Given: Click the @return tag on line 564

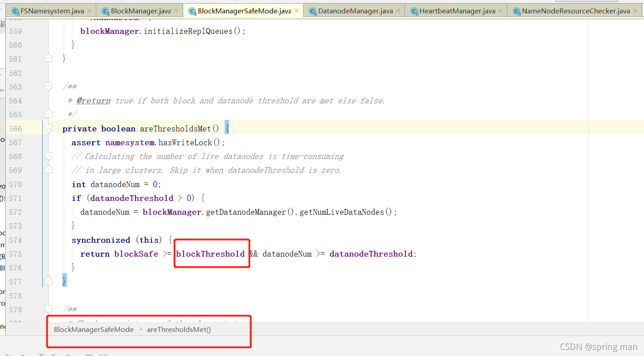Looking at the screenshot, I should tap(93, 101).
